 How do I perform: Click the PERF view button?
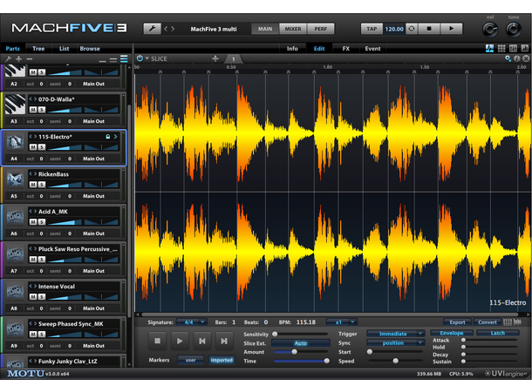coord(321,29)
